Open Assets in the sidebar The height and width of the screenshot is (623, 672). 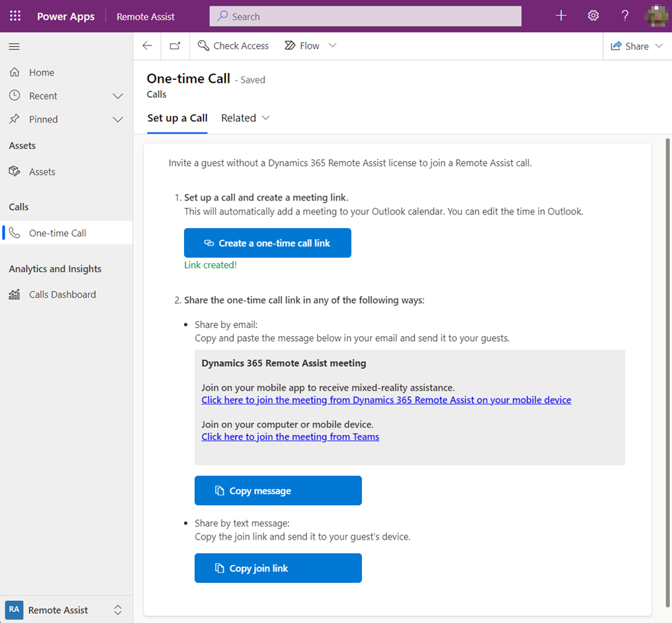[66, 172]
